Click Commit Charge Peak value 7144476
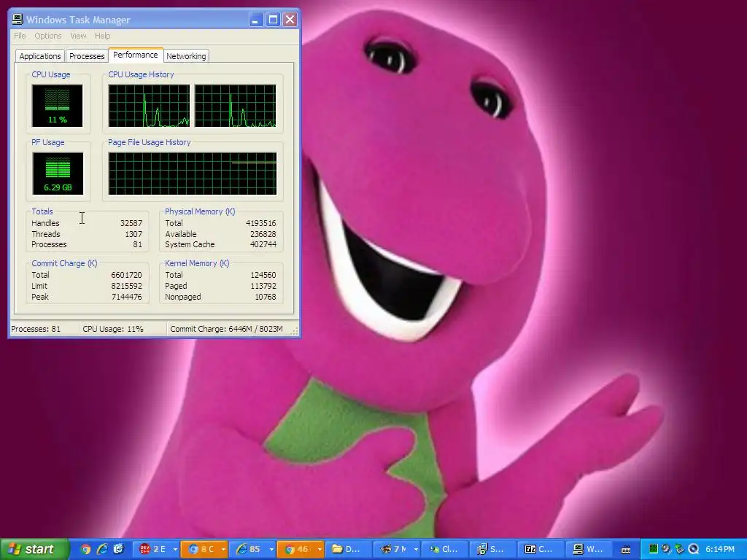 pyautogui.click(x=126, y=297)
